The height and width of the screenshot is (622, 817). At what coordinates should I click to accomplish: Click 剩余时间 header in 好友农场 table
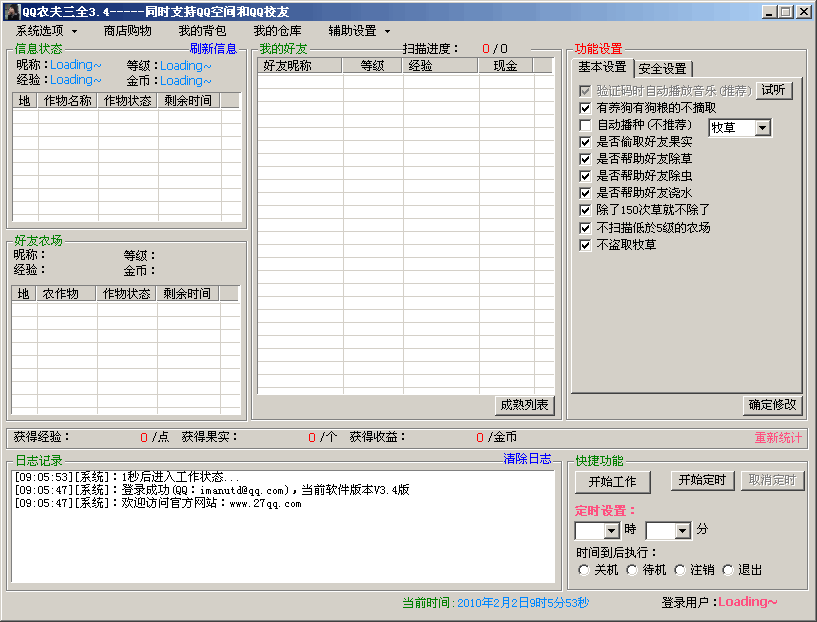tap(187, 294)
